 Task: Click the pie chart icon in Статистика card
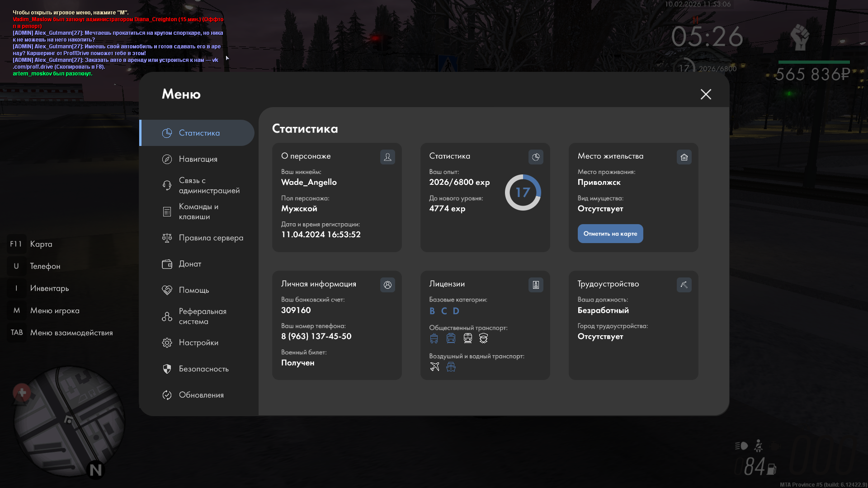[x=536, y=157]
